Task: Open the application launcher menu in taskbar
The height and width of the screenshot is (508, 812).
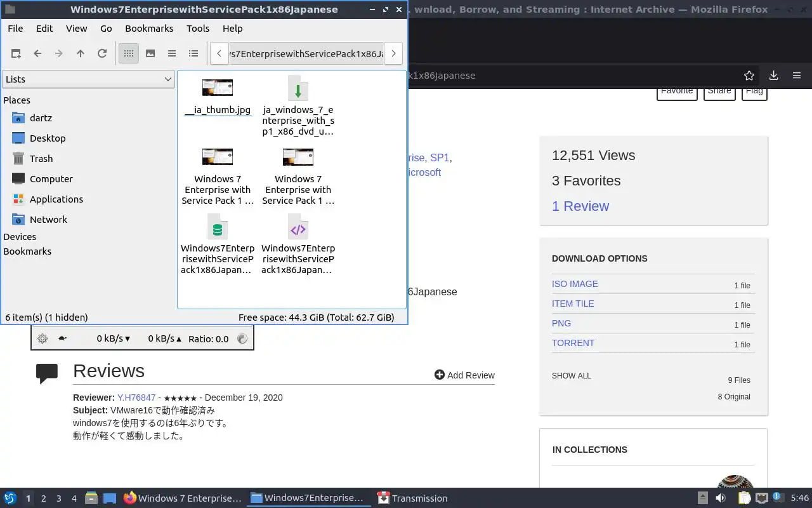Action: pyautogui.click(x=10, y=498)
